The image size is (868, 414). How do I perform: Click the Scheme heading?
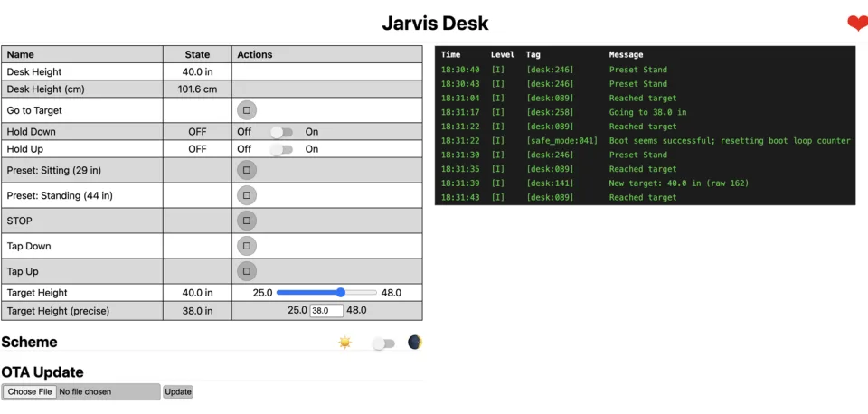29,342
